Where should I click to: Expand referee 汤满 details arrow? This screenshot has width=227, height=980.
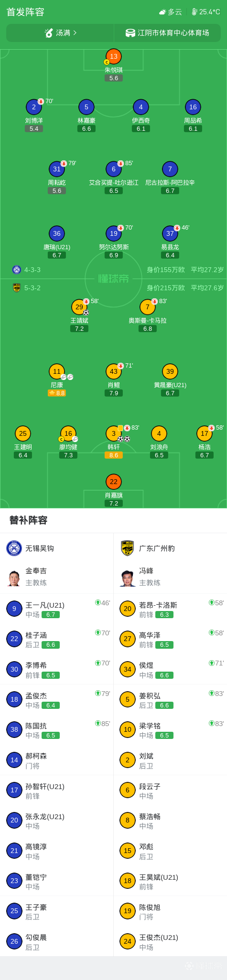pos(75,33)
